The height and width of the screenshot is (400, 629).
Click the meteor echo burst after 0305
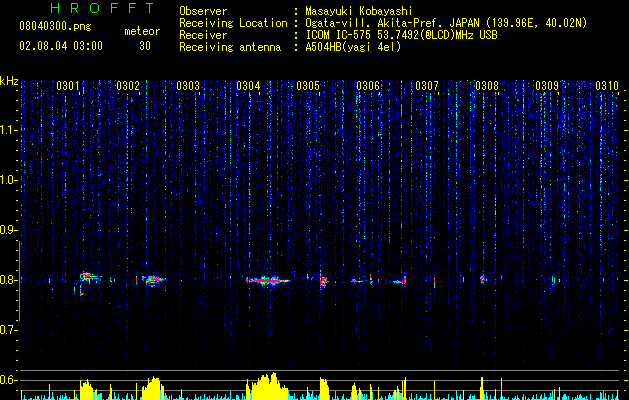[x=323, y=280]
